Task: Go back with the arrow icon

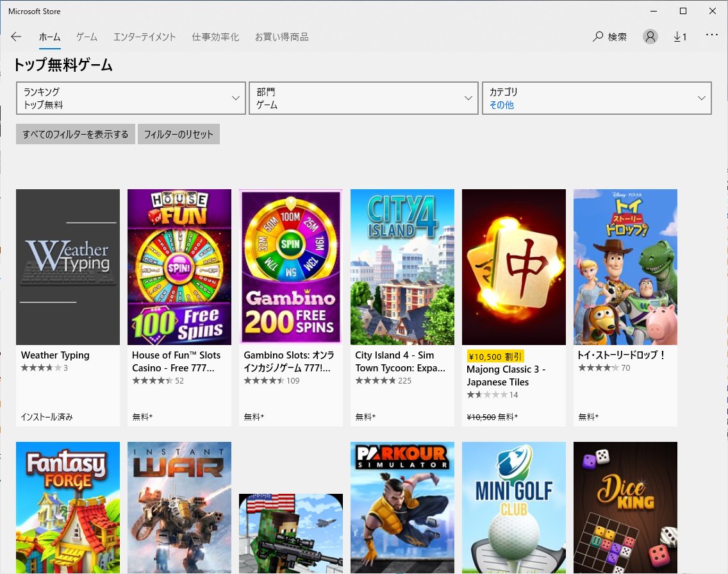Action: [x=16, y=37]
